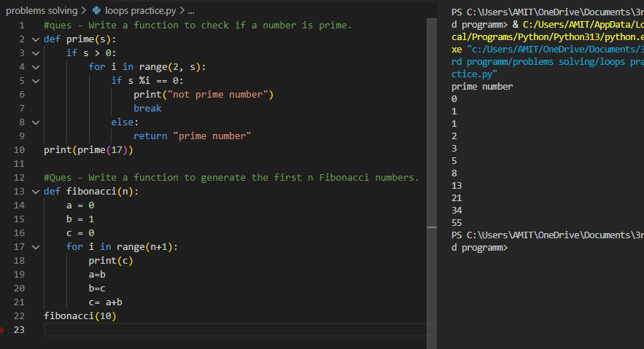Click terminal output value '13'
Screen dimensions: 644x349
[457, 186]
